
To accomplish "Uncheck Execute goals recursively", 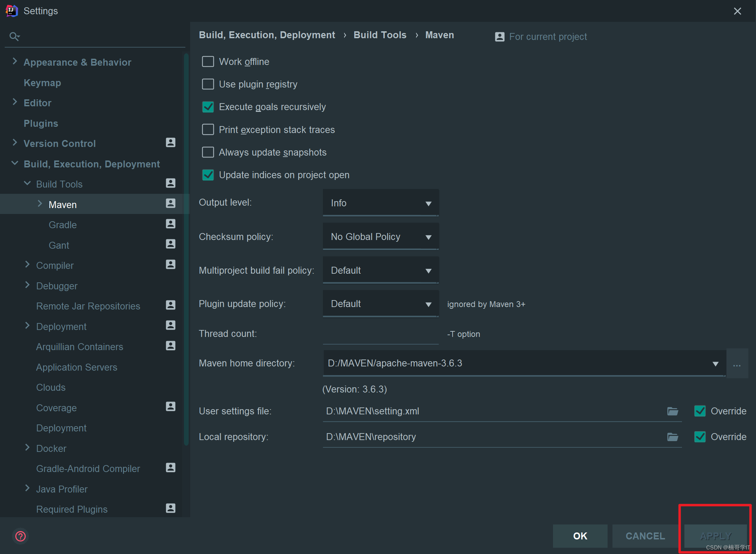I will [208, 107].
